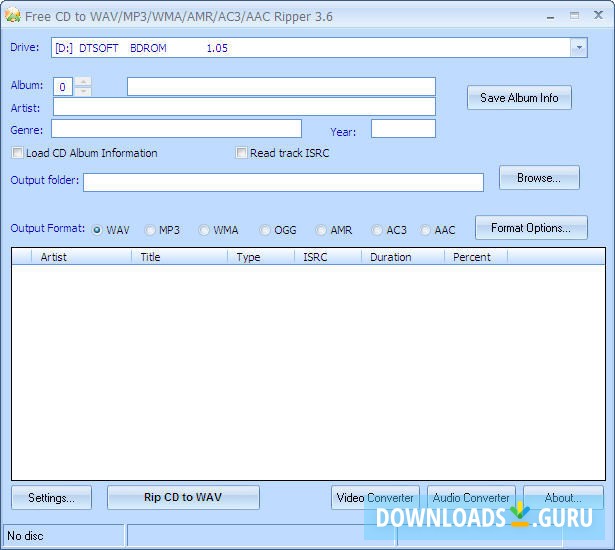Minimize the ripper window
The width and height of the screenshot is (615, 550).
[x=551, y=17]
